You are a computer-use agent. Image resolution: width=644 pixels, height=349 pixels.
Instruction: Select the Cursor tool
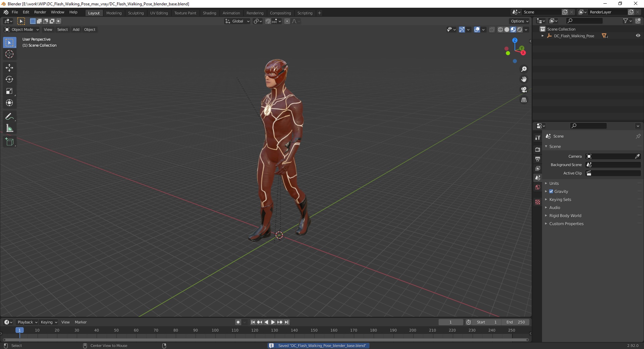click(9, 54)
